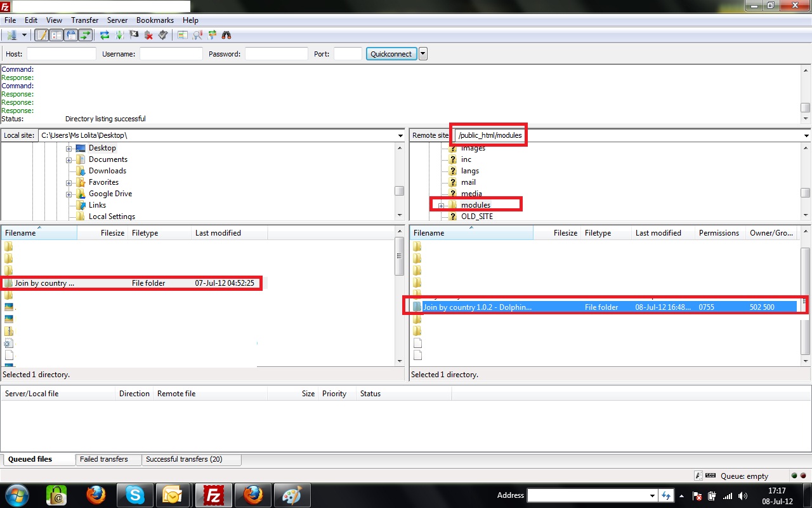The image size is (812, 508).
Task: Switch to the Failed transfers tab
Action: (104, 459)
